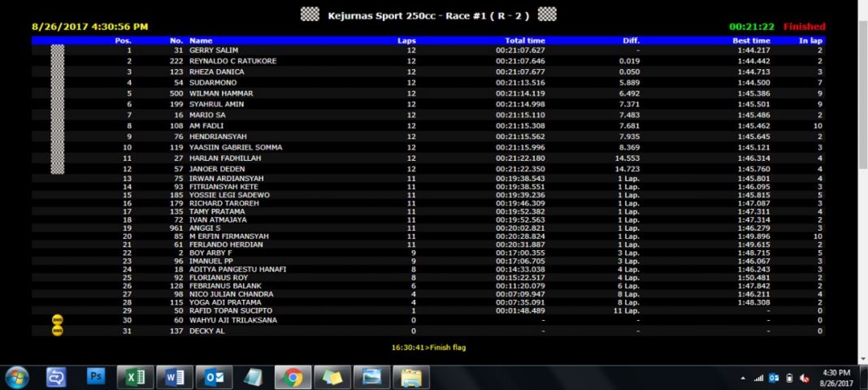This screenshot has width=868, height=390.
Task: Click the checkered flag right of race title
Action: coord(548,14)
